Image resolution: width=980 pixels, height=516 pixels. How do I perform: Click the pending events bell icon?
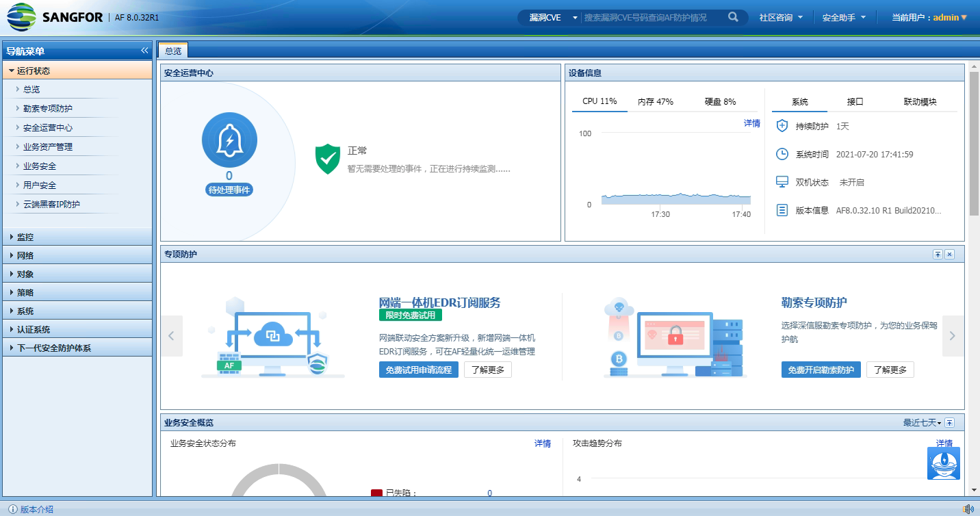click(x=229, y=140)
